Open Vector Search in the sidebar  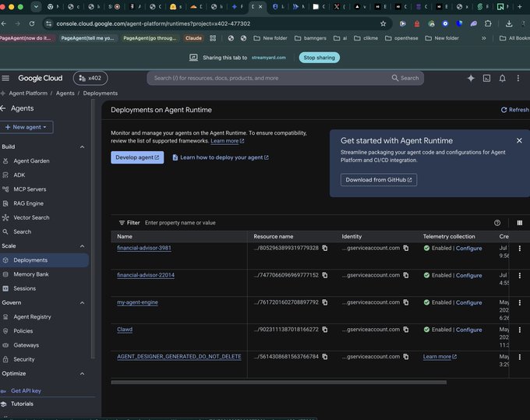(x=31, y=217)
